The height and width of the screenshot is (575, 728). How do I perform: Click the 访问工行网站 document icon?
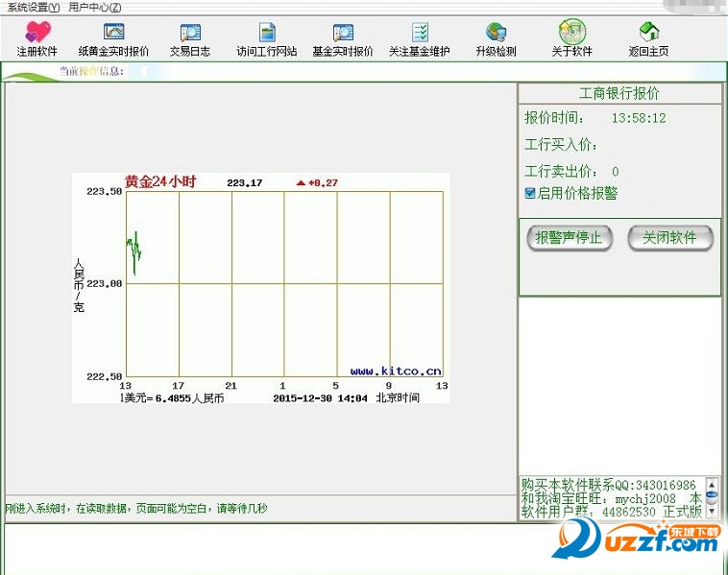(267, 33)
